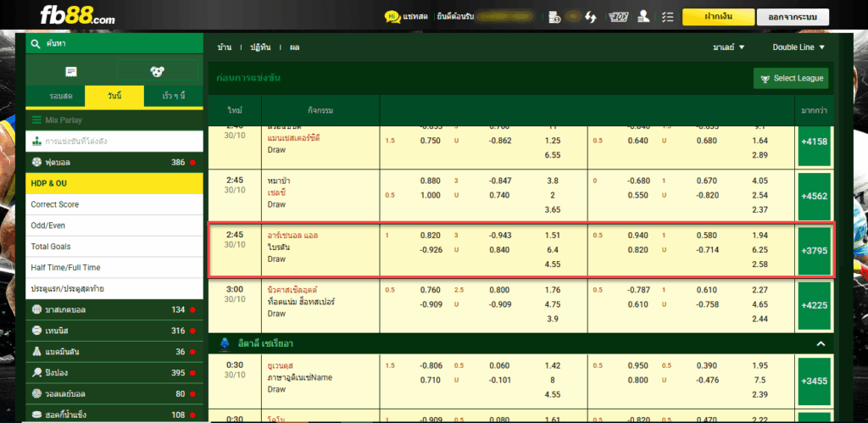Click draw odds 4.55 in Arsenal match
The width and height of the screenshot is (868, 423).
[x=553, y=264]
